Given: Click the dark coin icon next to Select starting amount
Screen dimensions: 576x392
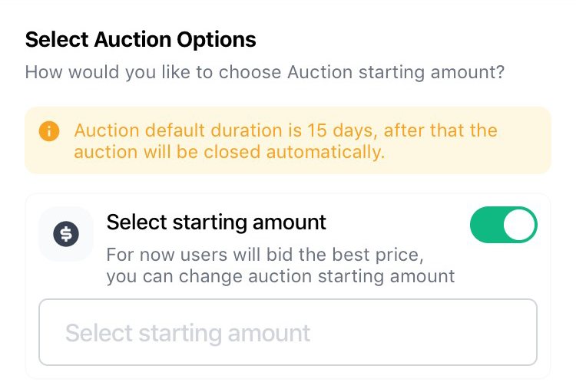Looking at the screenshot, I should [x=66, y=234].
